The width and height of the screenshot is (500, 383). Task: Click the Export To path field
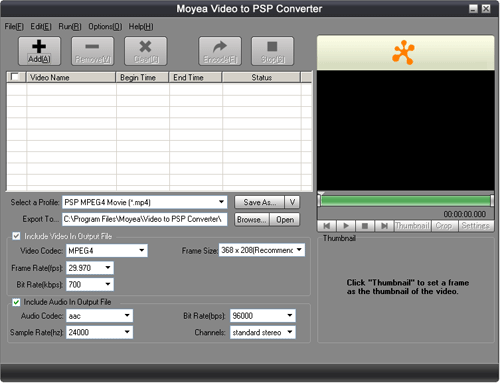pyautogui.click(x=144, y=219)
